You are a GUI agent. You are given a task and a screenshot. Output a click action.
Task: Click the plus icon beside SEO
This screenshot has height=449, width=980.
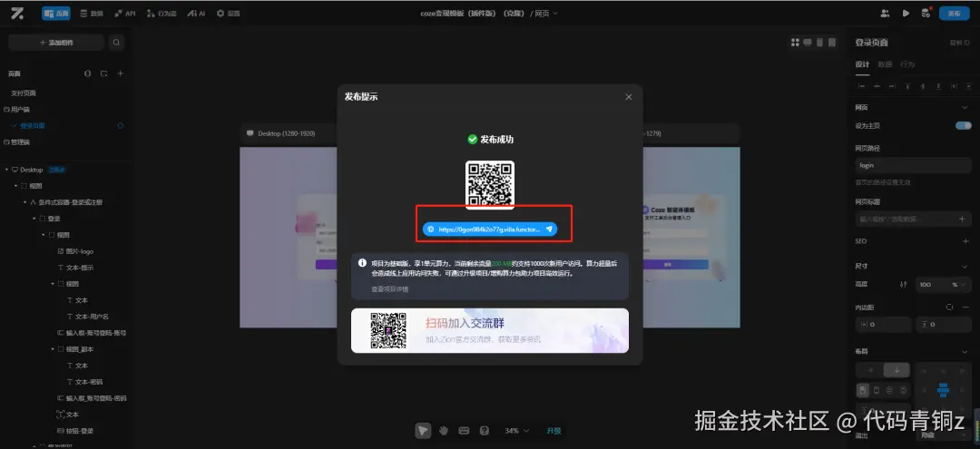tap(965, 241)
